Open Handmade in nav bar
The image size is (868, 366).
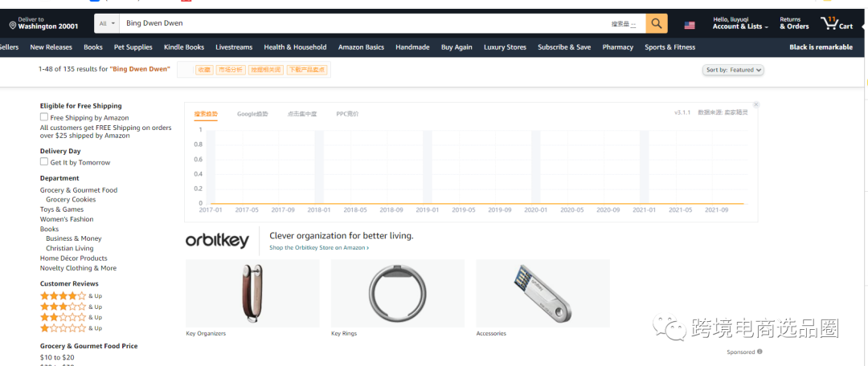[x=412, y=47]
